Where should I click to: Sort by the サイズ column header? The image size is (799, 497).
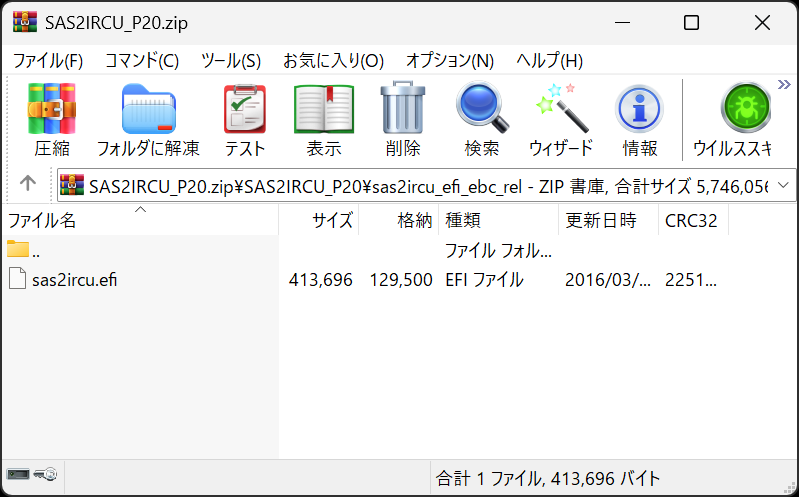click(319, 220)
